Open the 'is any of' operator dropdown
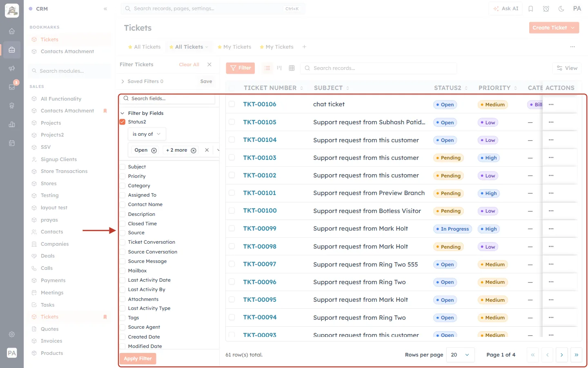588x368 pixels. pyautogui.click(x=147, y=134)
